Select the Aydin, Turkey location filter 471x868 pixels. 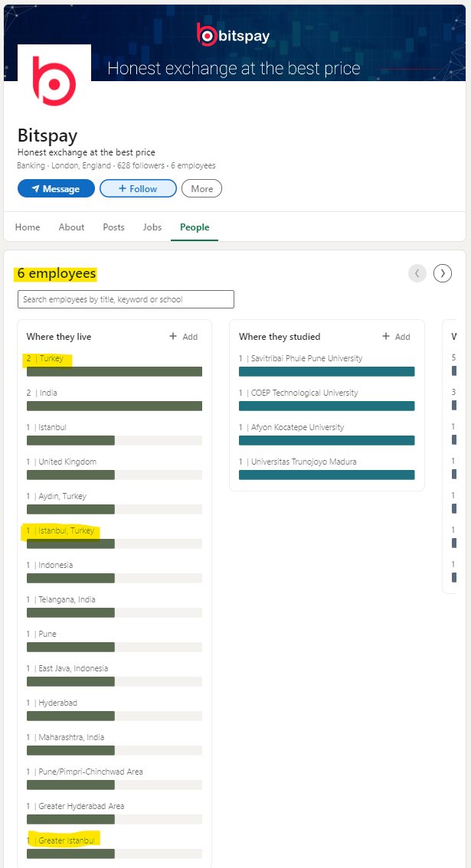pos(114,503)
